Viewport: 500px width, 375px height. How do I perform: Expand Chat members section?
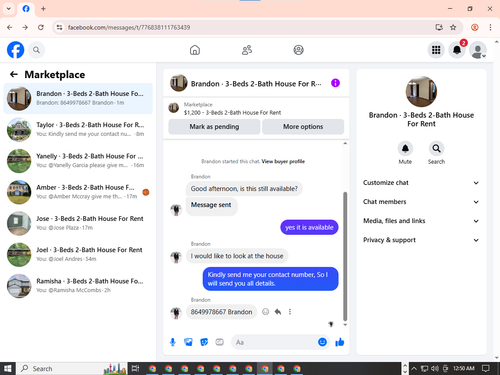click(x=421, y=202)
